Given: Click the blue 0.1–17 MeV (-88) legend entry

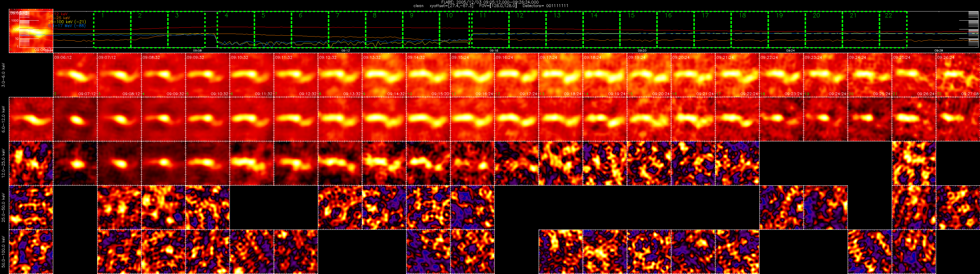Looking at the screenshot, I should (67, 26).
